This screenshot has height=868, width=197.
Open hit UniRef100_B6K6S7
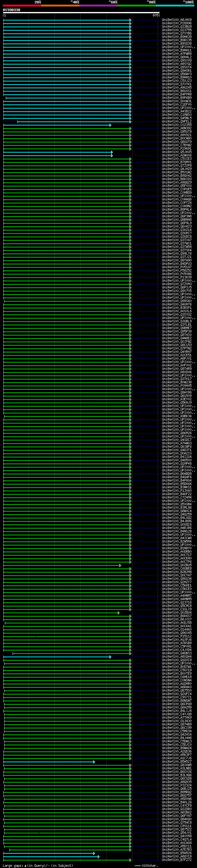pos(177,616)
